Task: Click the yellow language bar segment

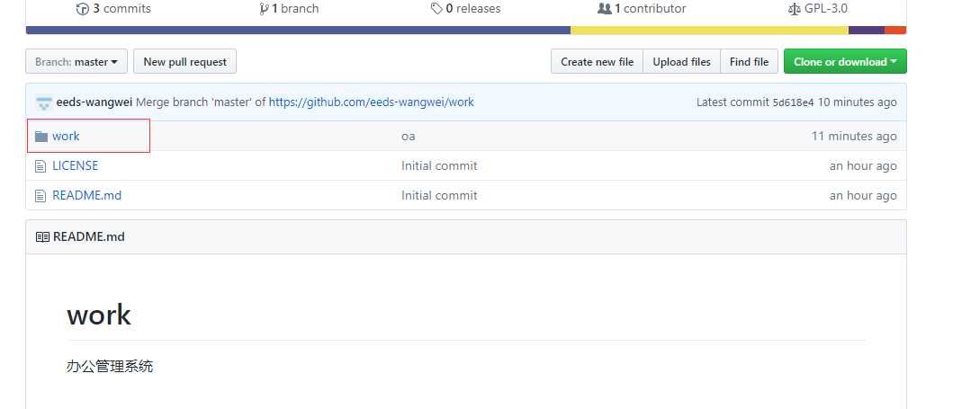Action: click(x=709, y=30)
